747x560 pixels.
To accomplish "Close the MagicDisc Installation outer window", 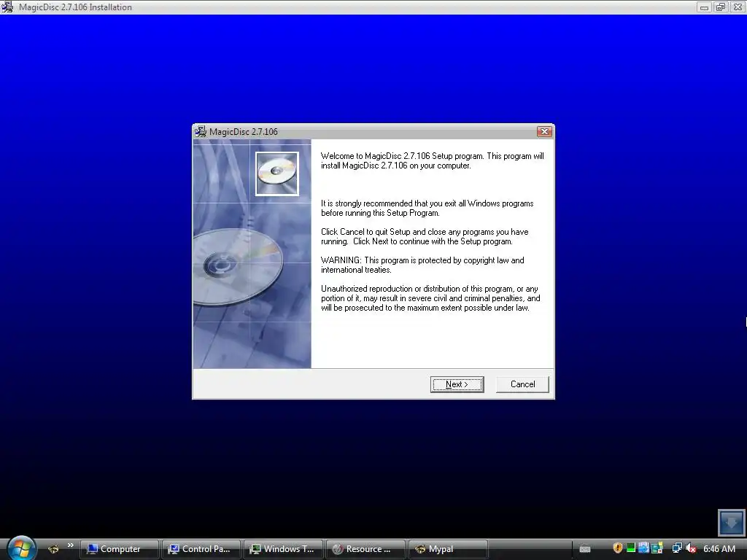I will tap(738, 7).
